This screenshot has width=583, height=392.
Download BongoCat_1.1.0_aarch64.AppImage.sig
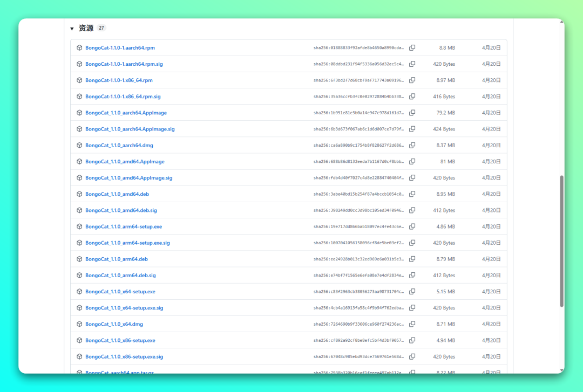tap(130, 129)
